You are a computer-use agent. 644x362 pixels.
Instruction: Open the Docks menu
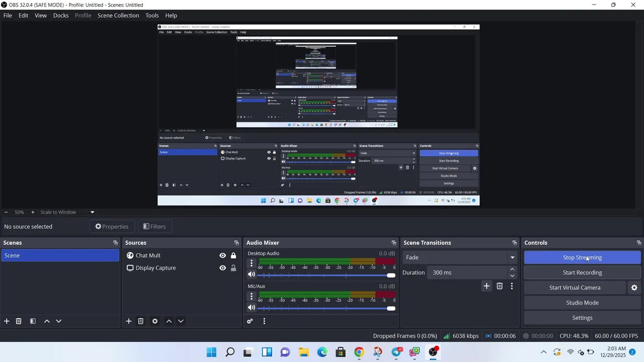(61, 16)
